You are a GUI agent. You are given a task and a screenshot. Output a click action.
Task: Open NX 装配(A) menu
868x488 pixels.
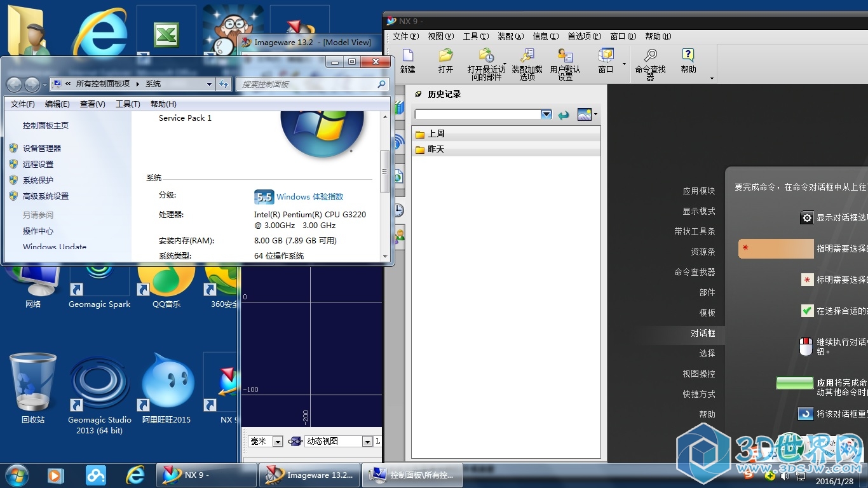pyautogui.click(x=510, y=36)
